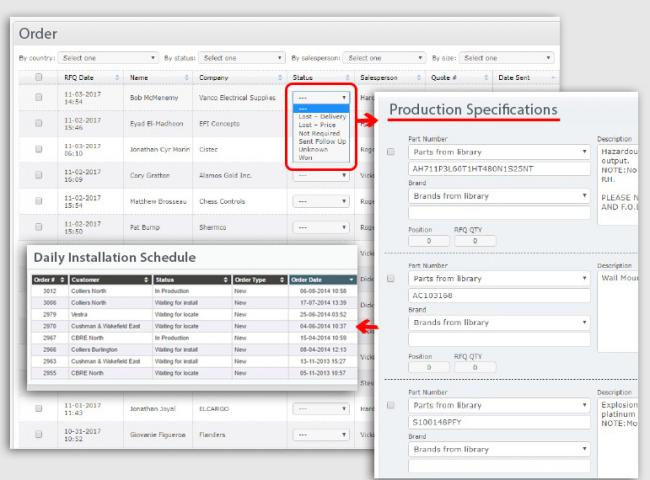This screenshot has height=480, width=650.
Task: Click RFQ QTY field in first spec block
Action: [475, 241]
